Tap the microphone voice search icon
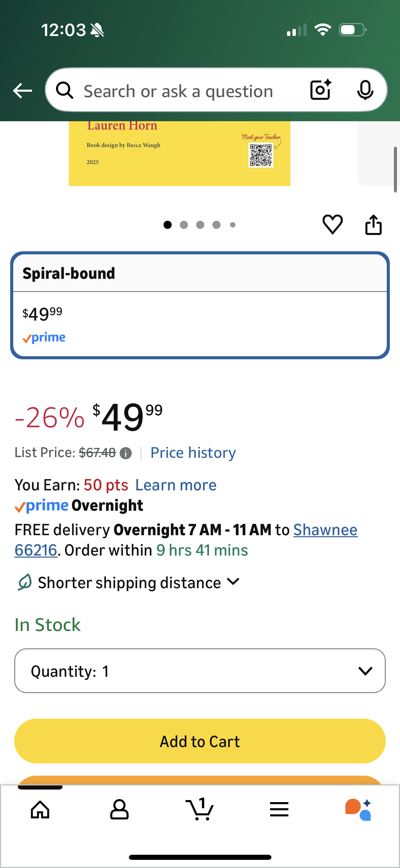 [365, 90]
